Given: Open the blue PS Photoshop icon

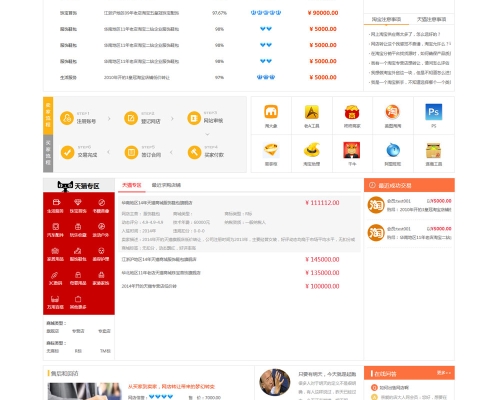Looking at the screenshot, I should tap(434, 112).
